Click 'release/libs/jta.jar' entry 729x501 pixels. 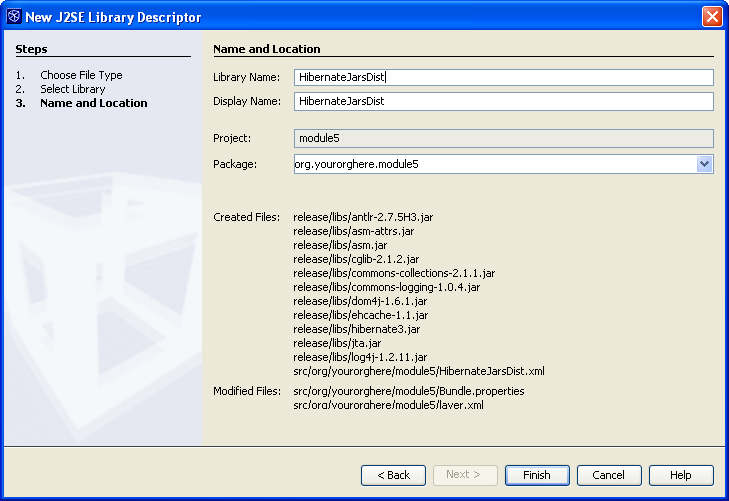337,343
